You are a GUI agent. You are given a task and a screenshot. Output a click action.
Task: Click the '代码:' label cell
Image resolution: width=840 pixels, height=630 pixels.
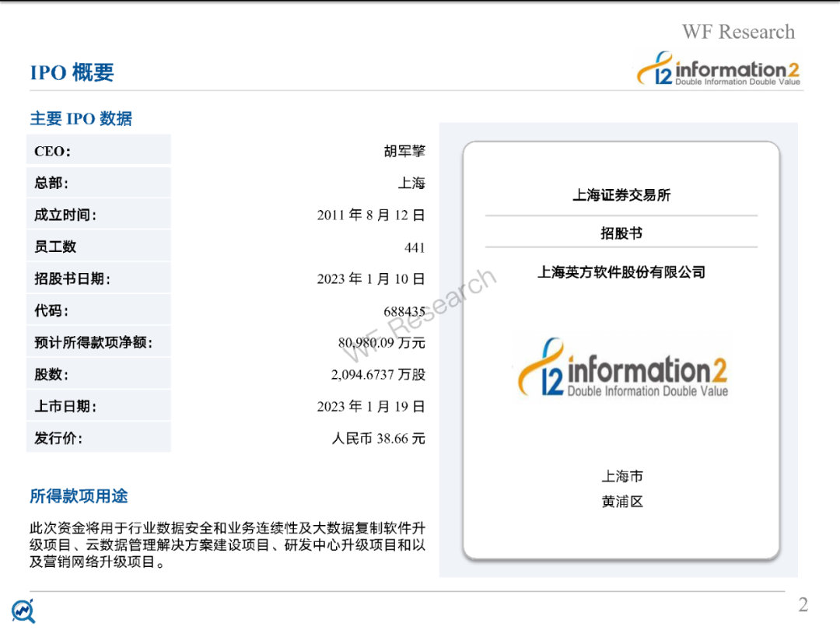[99, 310]
